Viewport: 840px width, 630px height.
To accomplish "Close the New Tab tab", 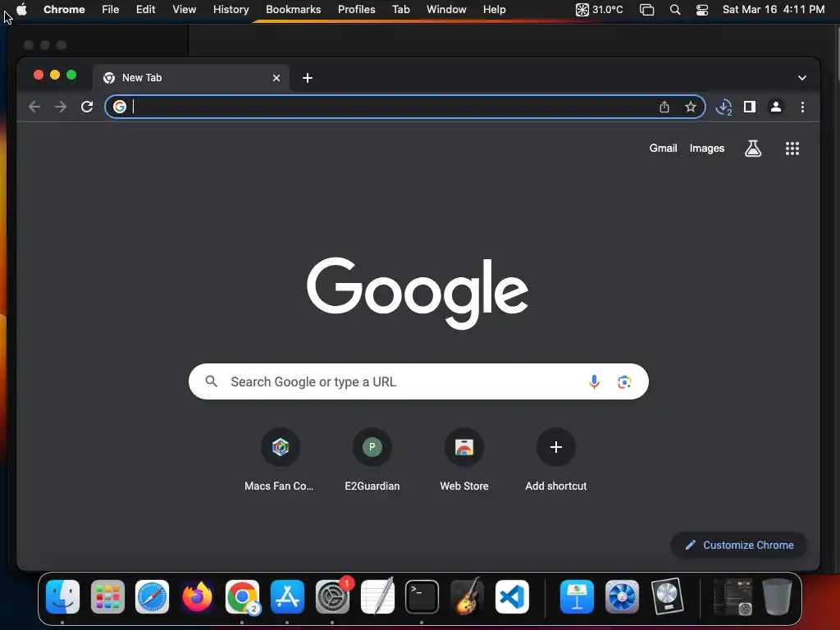I will 276,78.
